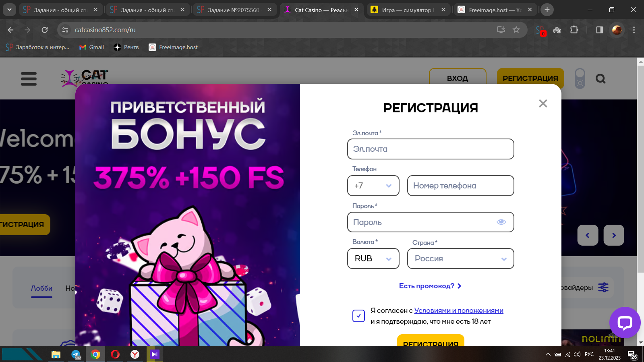The width and height of the screenshot is (644, 362).
Task: Show hidden tray icons chevron
Action: pyautogui.click(x=548, y=354)
